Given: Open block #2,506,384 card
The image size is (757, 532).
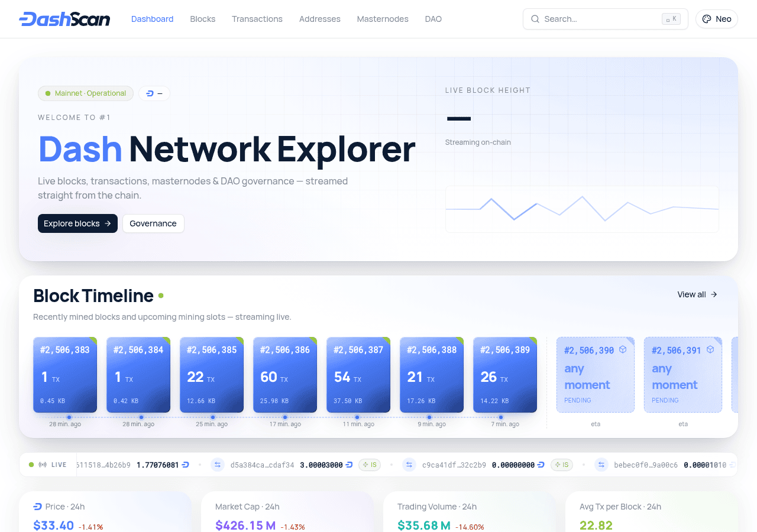Looking at the screenshot, I should click(x=138, y=375).
